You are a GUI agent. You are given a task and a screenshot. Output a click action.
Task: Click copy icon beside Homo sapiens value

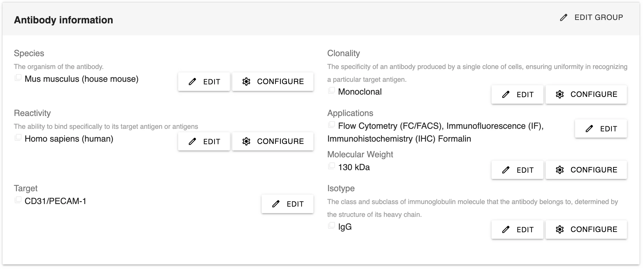pyautogui.click(x=18, y=138)
